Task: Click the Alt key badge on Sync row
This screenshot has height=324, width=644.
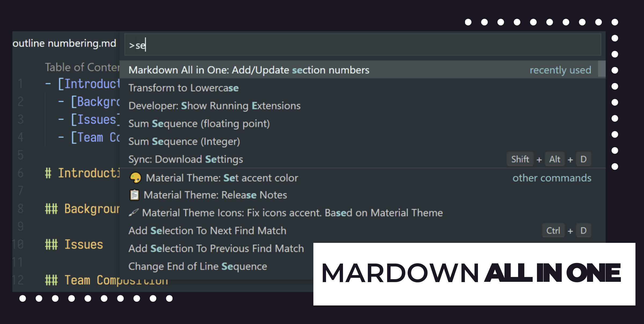Action: click(555, 159)
